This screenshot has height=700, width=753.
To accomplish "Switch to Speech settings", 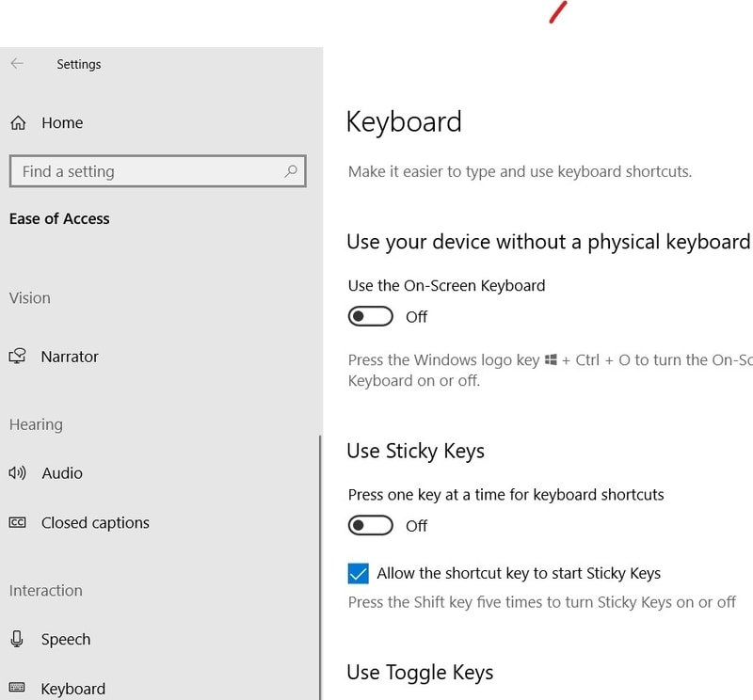I will pos(64,639).
